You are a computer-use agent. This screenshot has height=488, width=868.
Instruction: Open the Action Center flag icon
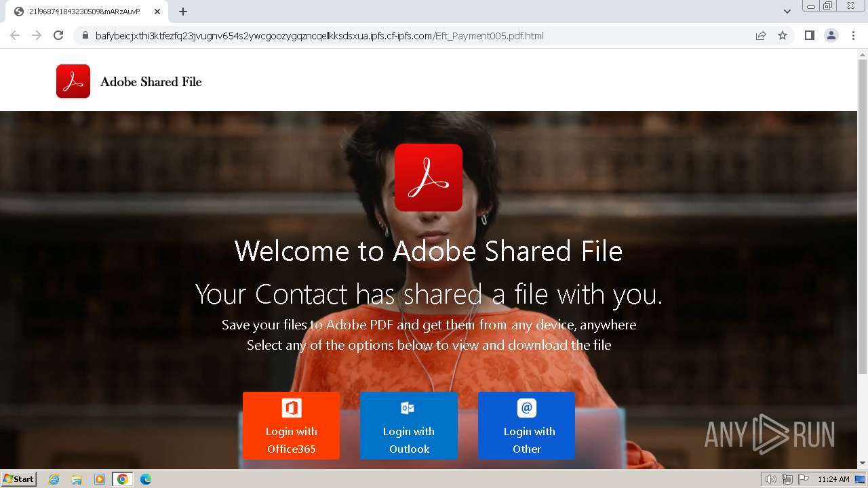tap(803, 479)
